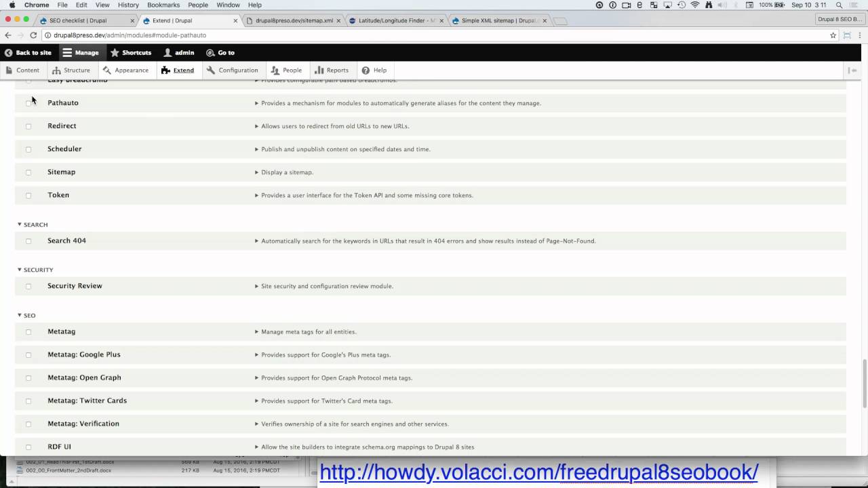Enable the RDF UI module checkbox

pyautogui.click(x=28, y=447)
